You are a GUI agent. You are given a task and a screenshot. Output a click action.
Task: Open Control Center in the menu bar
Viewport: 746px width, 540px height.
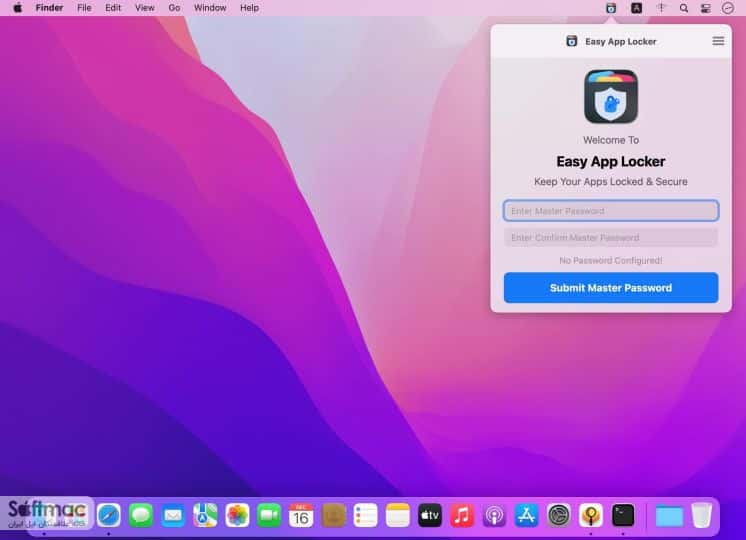[x=706, y=8]
